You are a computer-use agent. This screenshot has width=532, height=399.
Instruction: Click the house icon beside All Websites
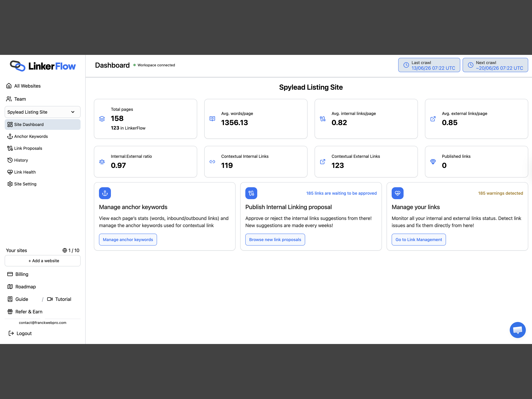9,86
